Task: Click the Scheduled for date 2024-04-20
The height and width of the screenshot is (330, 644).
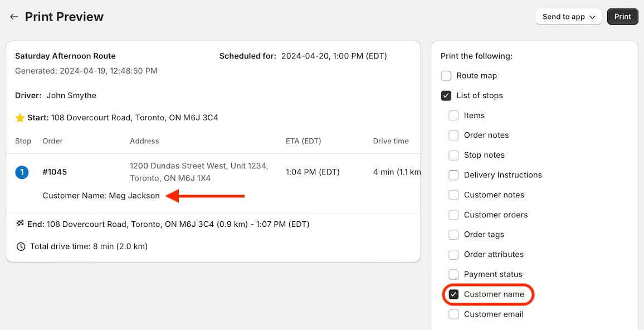Action: point(334,56)
